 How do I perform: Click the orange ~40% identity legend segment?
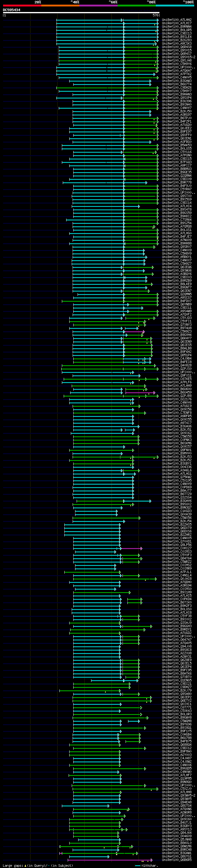click(60, 6)
